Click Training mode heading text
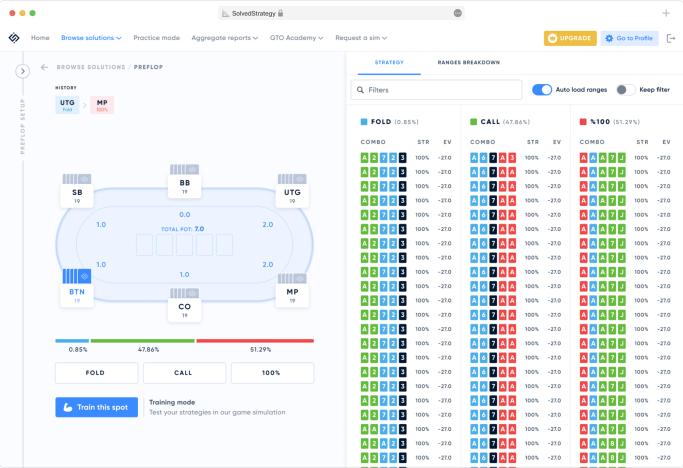Image resolution: width=683 pixels, height=468 pixels. 172,402
